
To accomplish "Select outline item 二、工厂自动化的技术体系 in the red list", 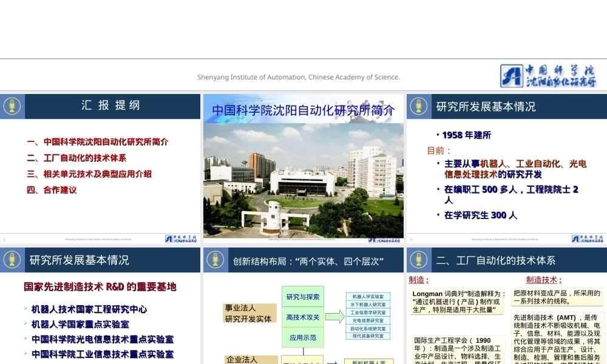I will 76,158.
